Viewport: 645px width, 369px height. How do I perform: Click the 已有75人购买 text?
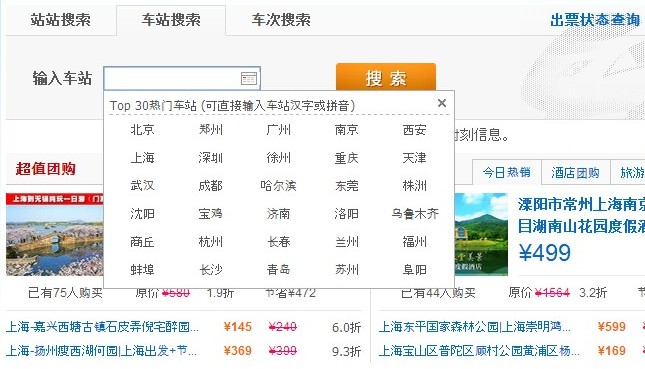click(65, 293)
